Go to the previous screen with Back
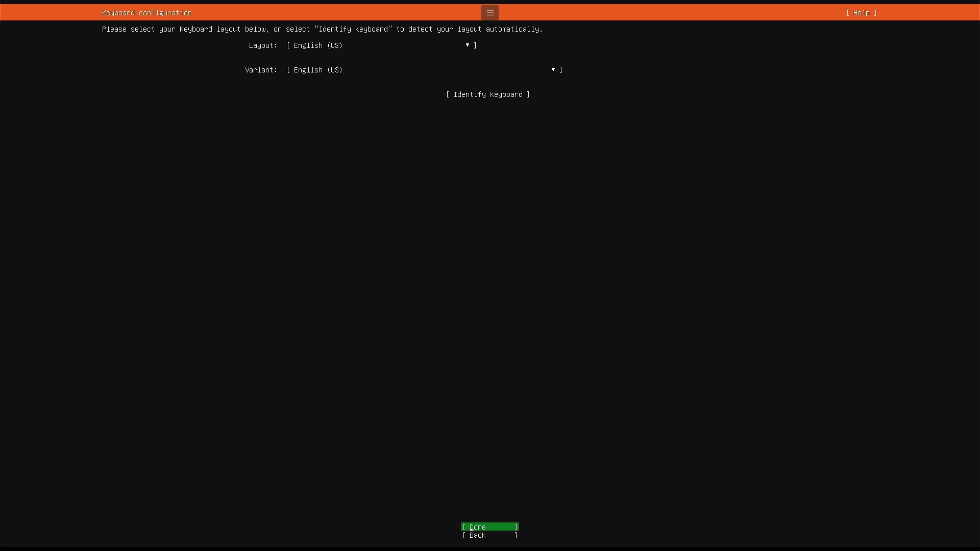This screenshot has height=551, width=980. coord(489,535)
